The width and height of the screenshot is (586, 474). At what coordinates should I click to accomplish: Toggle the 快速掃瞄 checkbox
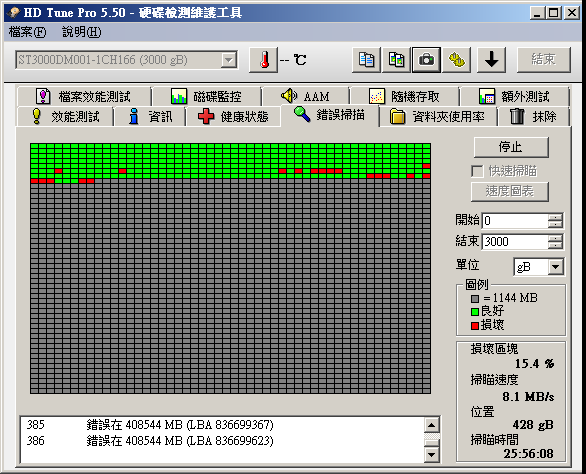477,172
